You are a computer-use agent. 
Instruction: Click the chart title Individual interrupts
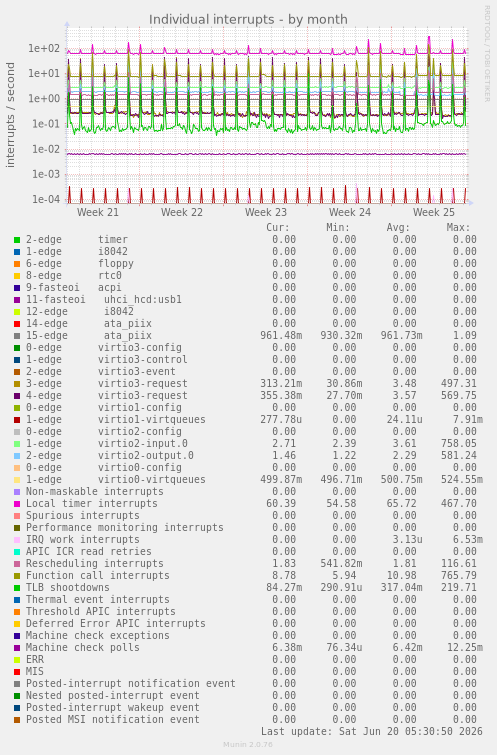coord(248,19)
